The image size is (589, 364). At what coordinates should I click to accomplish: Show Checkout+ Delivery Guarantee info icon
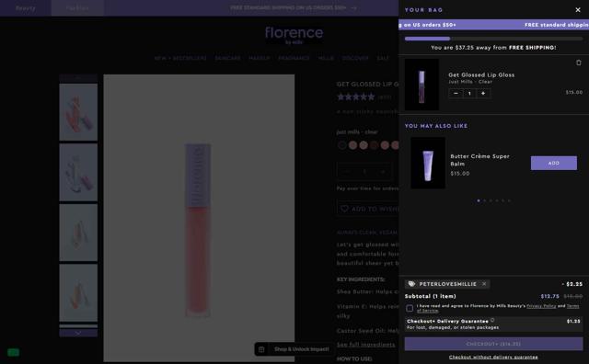[492, 320]
